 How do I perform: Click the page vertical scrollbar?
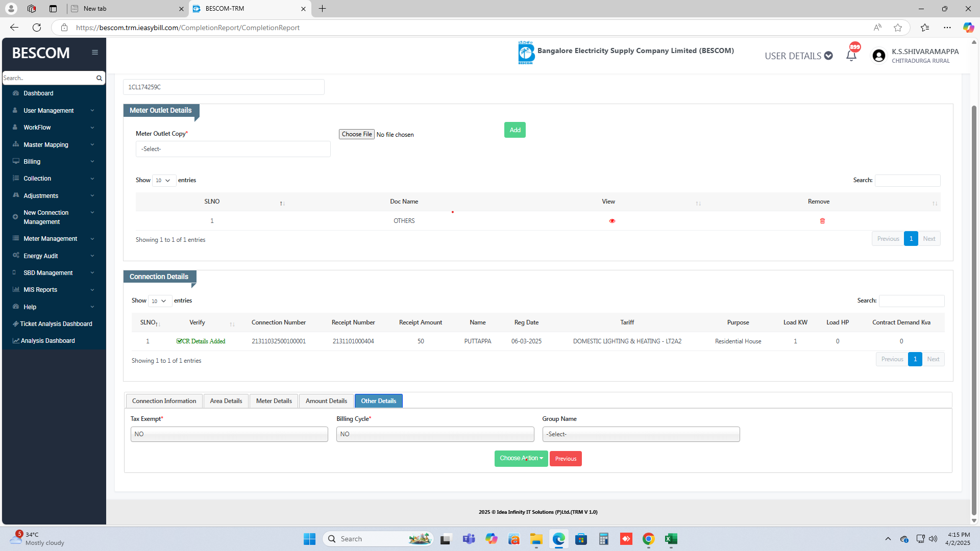point(974,310)
